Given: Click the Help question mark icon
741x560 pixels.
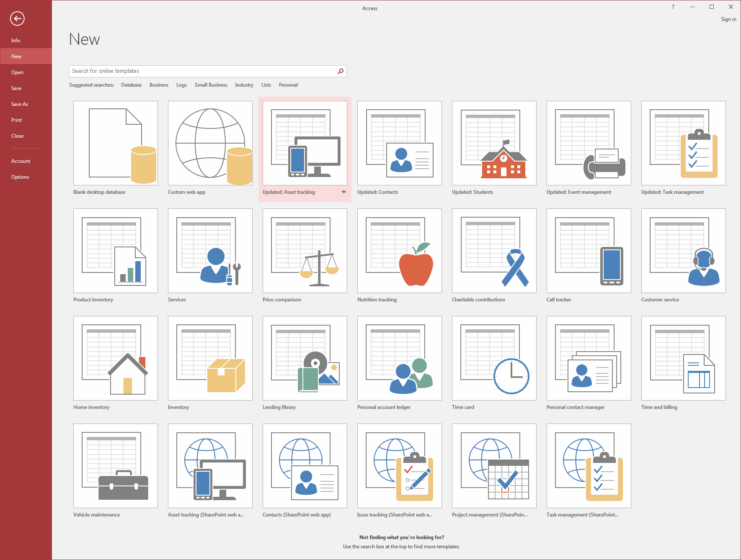Looking at the screenshot, I should tap(673, 7).
